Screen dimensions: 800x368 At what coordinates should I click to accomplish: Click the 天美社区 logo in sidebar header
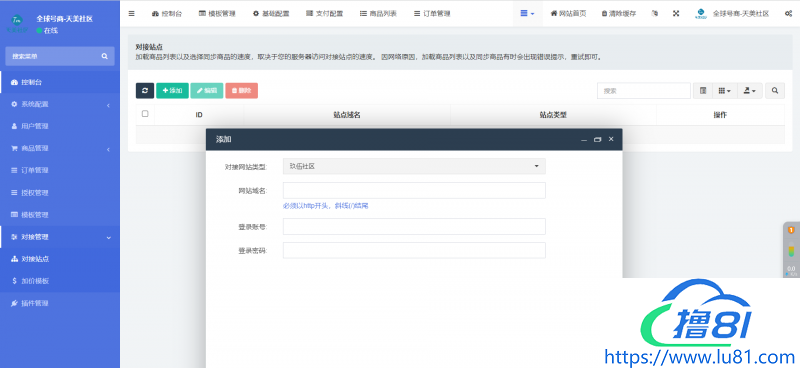pyautogui.click(x=17, y=23)
